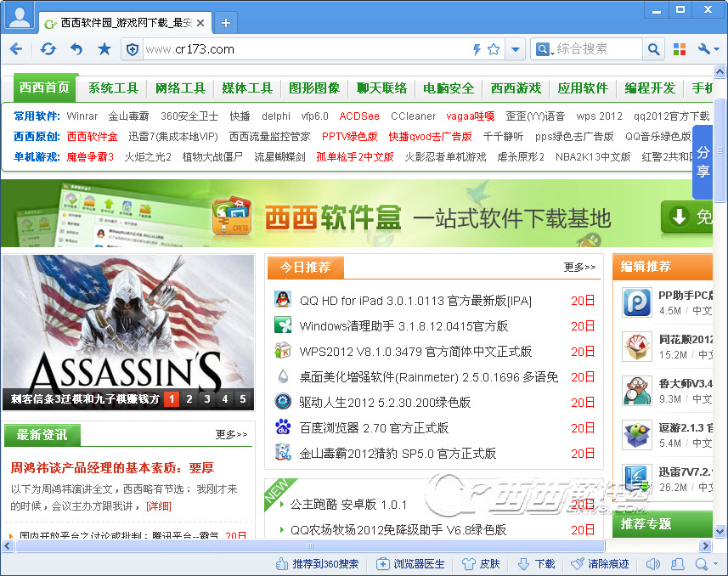Click the 金山毒霸2012 icon
Viewport: 728px width, 576px height.
point(283,453)
